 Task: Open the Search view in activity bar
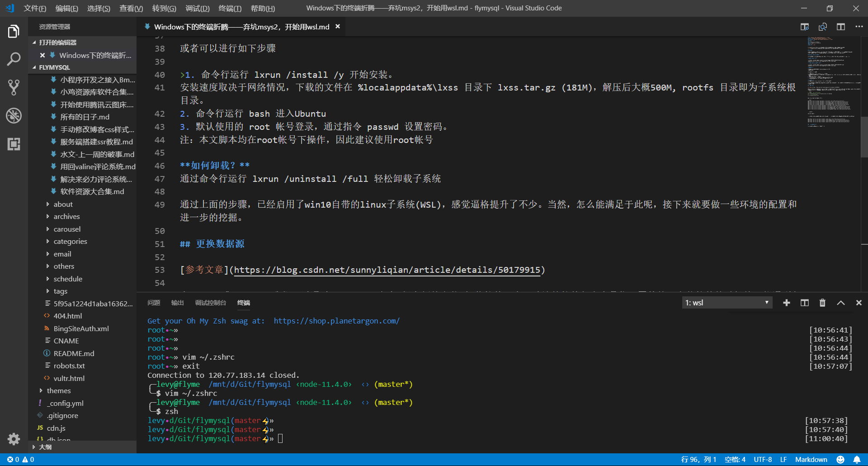coord(14,59)
